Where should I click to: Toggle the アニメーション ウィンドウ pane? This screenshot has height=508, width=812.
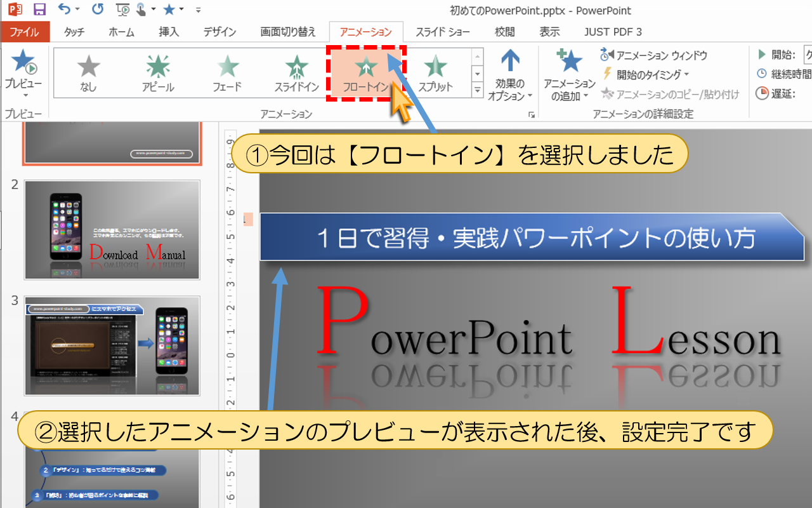click(x=653, y=56)
